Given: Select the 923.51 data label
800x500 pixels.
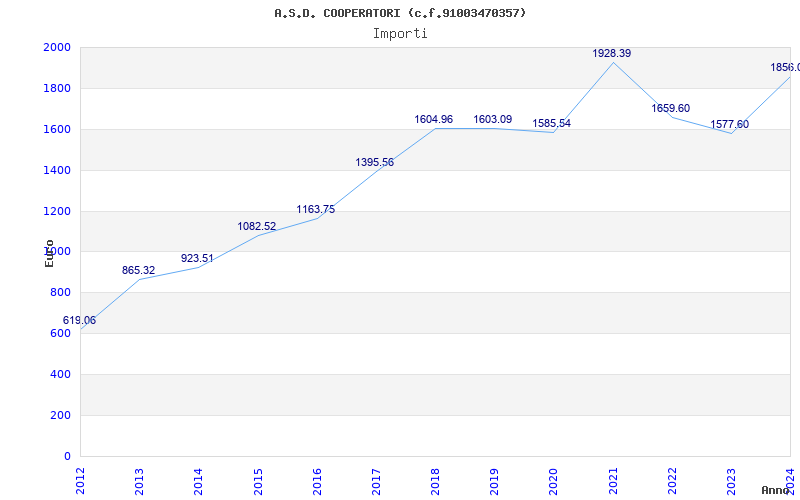Looking at the screenshot, I should pos(197,258).
